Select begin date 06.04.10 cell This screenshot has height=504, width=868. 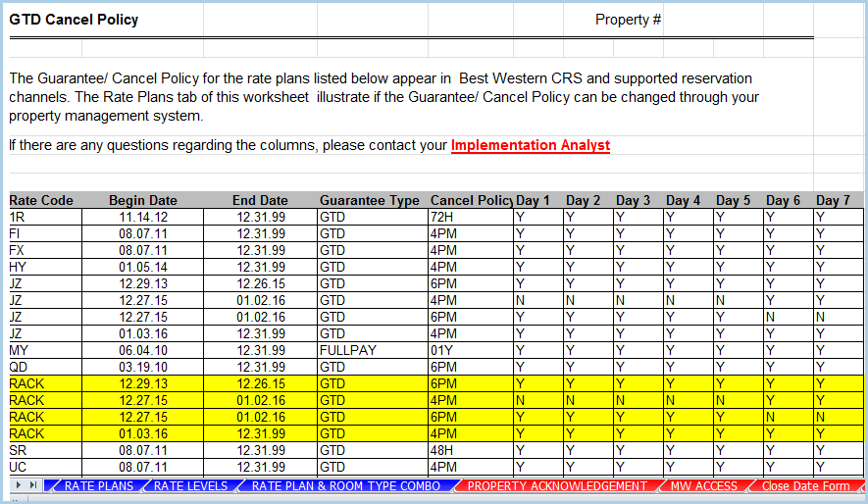(142, 350)
